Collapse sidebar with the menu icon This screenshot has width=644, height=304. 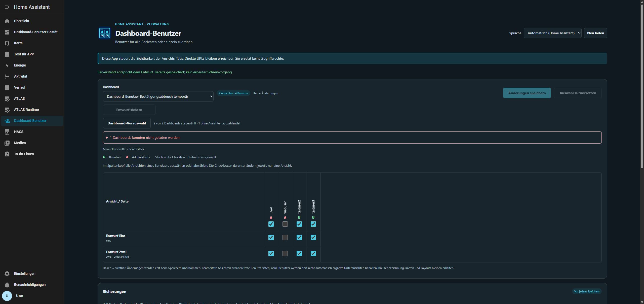(x=7, y=7)
